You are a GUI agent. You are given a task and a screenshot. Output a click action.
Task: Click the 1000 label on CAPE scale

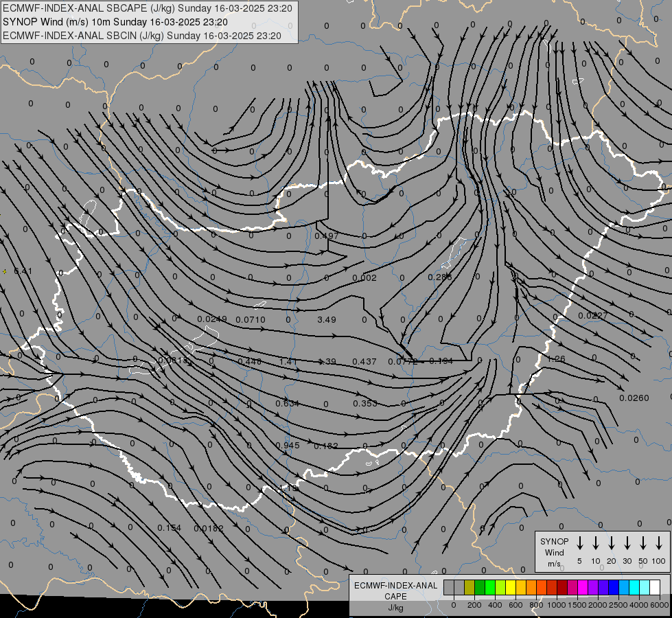click(x=557, y=605)
